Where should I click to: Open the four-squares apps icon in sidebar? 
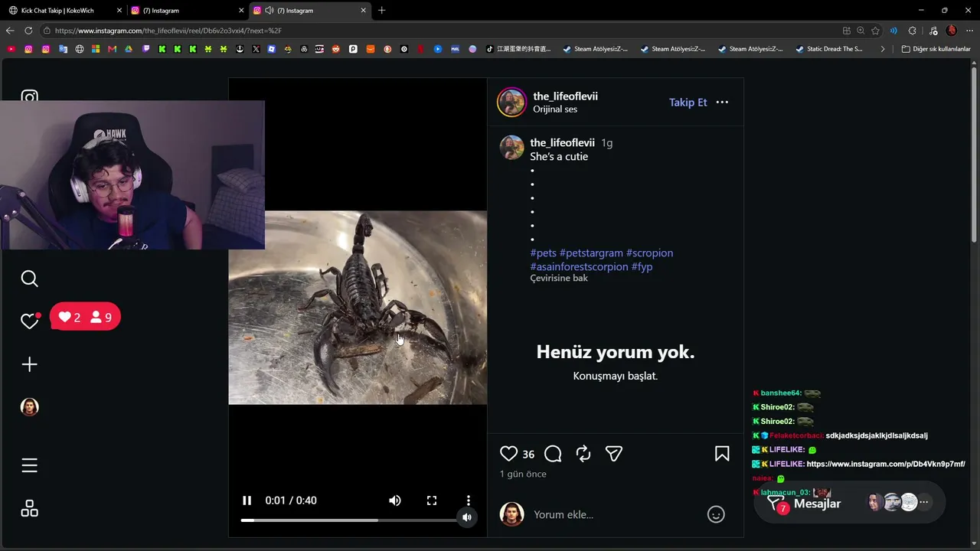[x=29, y=509]
